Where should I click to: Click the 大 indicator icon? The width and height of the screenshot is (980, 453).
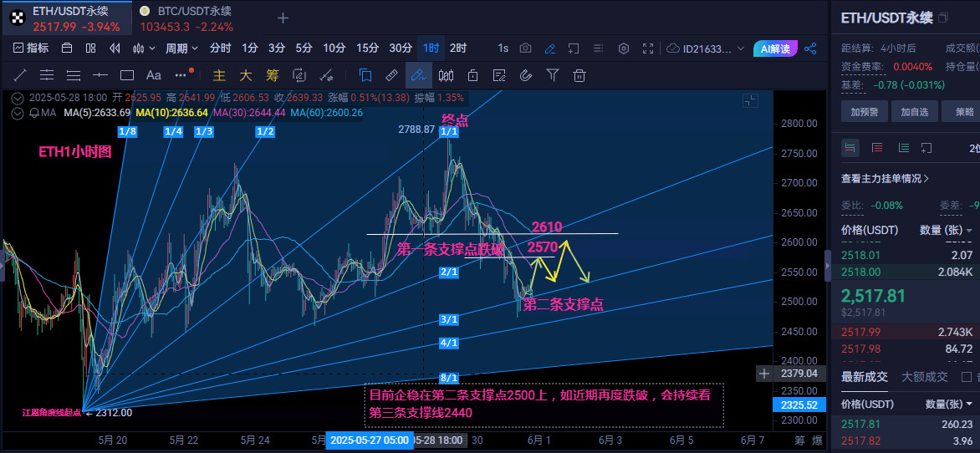246,75
